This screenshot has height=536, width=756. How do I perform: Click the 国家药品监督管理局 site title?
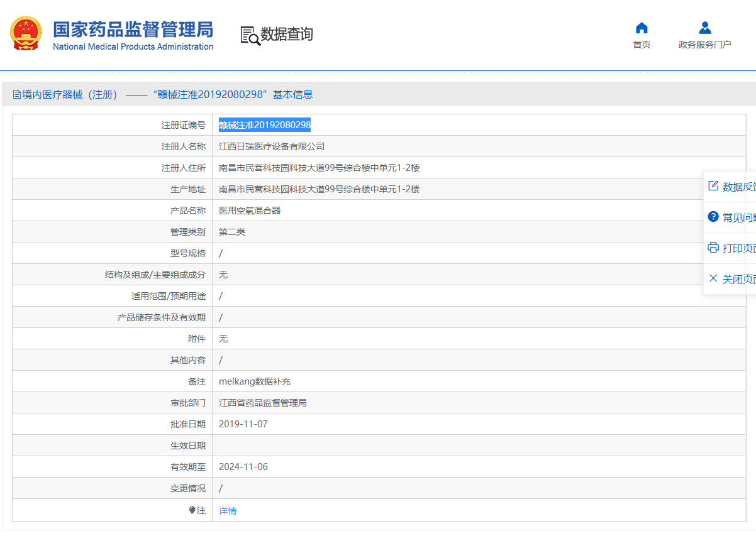[133, 30]
